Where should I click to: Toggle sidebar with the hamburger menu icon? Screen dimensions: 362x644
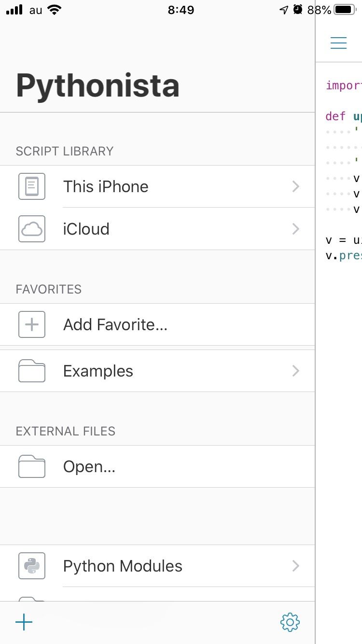coord(338,42)
